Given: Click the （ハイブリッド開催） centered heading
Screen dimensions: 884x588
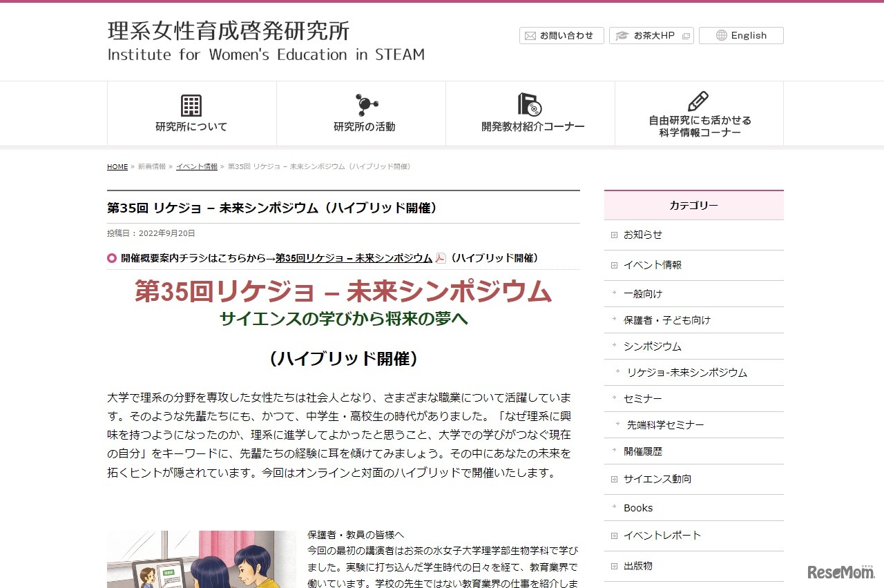Looking at the screenshot, I should tap(343, 360).
